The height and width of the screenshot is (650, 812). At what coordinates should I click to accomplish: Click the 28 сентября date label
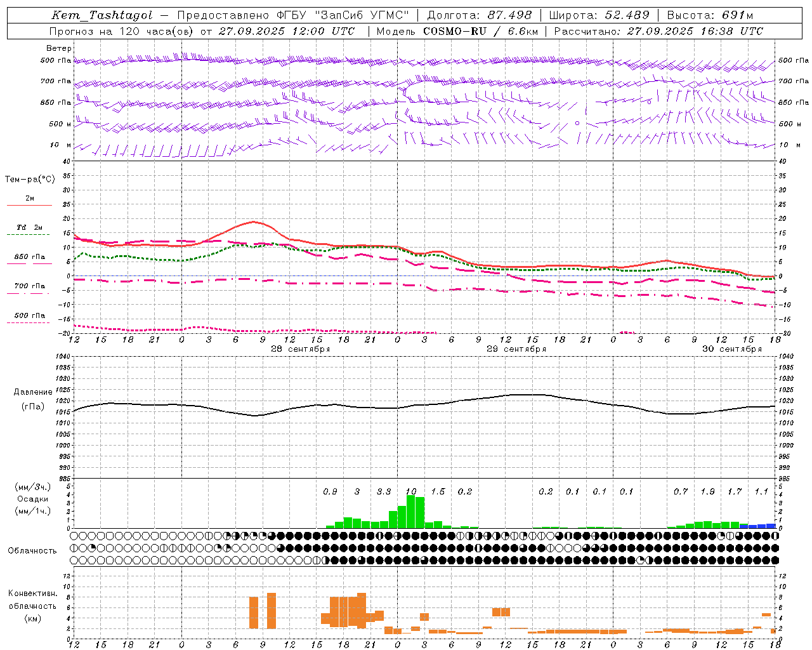[x=301, y=349]
